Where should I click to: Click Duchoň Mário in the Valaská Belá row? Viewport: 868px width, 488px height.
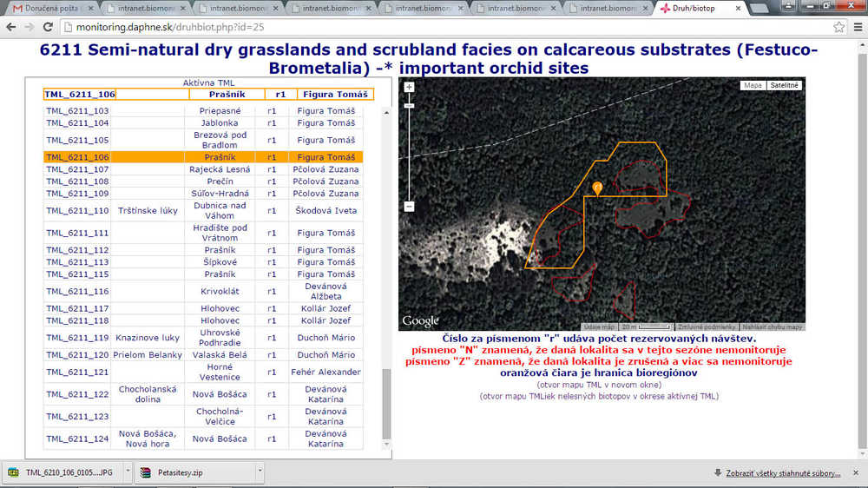point(325,355)
